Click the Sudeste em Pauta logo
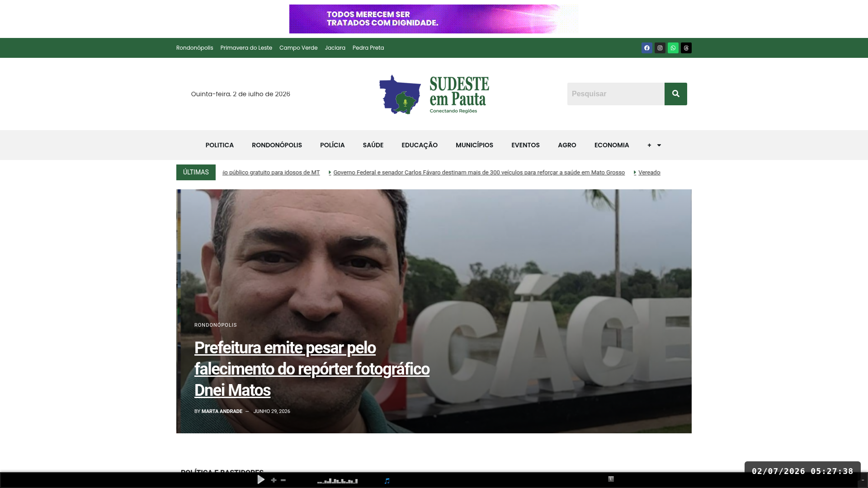The height and width of the screenshot is (488, 868). point(434,94)
